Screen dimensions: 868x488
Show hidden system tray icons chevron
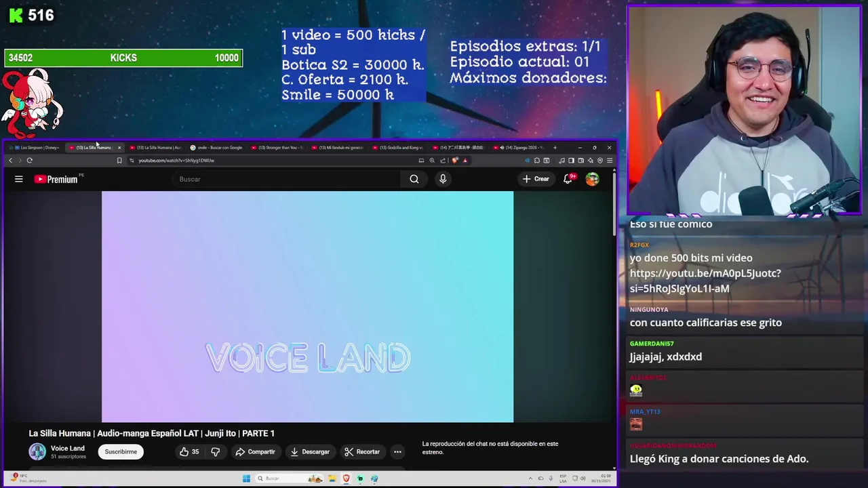click(x=530, y=479)
